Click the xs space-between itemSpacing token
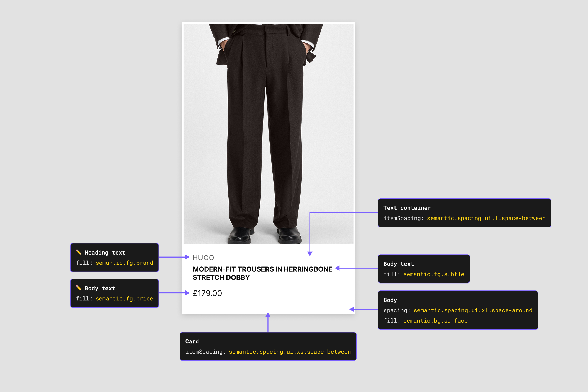The width and height of the screenshot is (588, 392). pos(290,352)
